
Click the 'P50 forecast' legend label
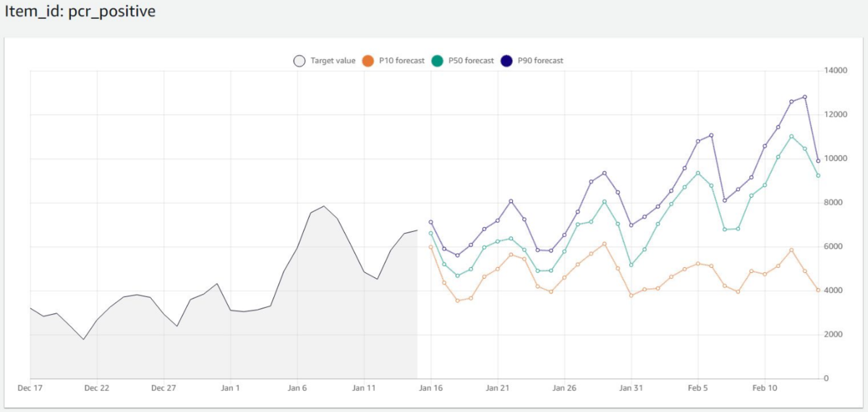[x=471, y=61]
